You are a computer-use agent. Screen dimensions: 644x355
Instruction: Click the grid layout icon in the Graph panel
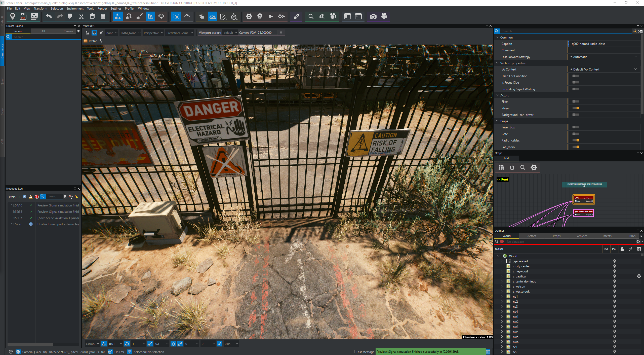click(x=501, y=167)
